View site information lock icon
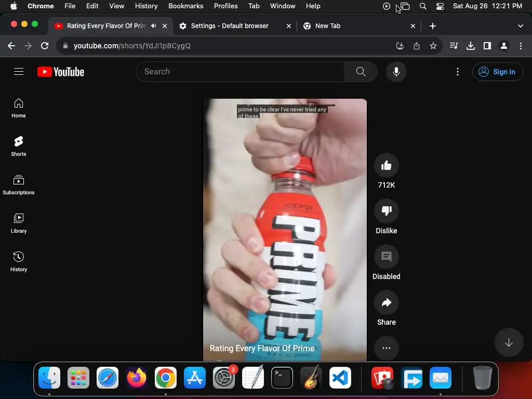 coord(65,46)
